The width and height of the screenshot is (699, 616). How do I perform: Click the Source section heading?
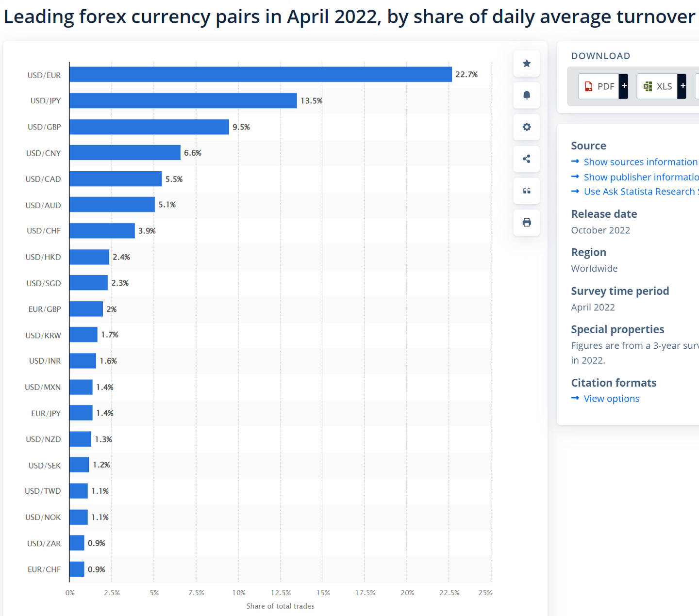click(x=588, y=146)
